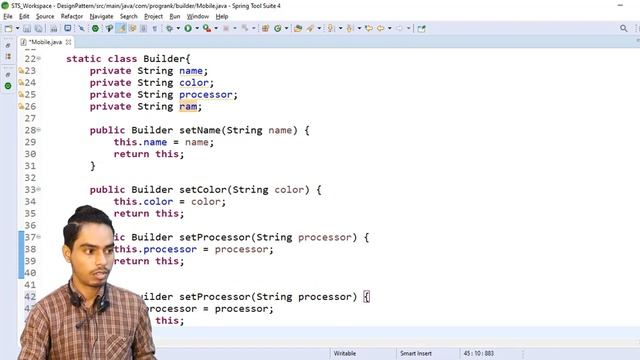Click the New Java Package icon
The height and width of the screenshot is (360, 640).
pyautogui.click(x=265, y=28)
